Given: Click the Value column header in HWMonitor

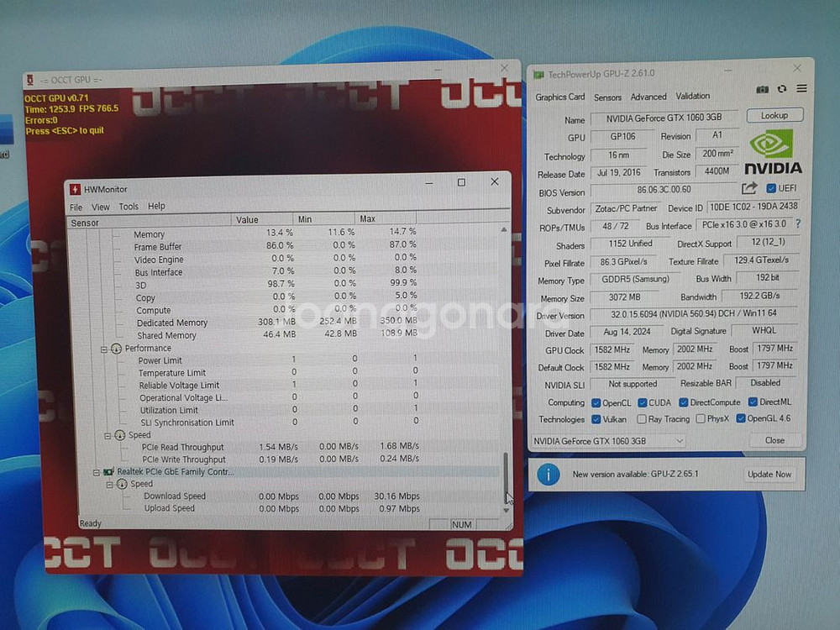Looking at the screenshot, I should point(262,219).
